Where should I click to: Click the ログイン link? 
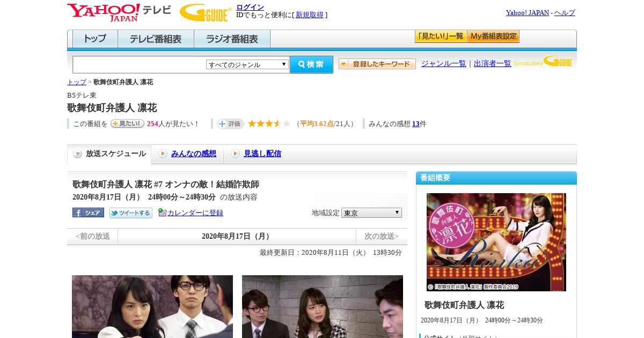coord(250,7)
